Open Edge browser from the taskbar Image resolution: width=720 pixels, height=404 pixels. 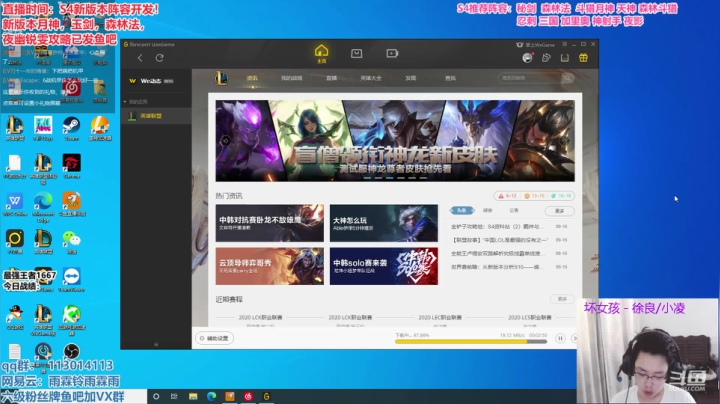[x=211, y=396]
